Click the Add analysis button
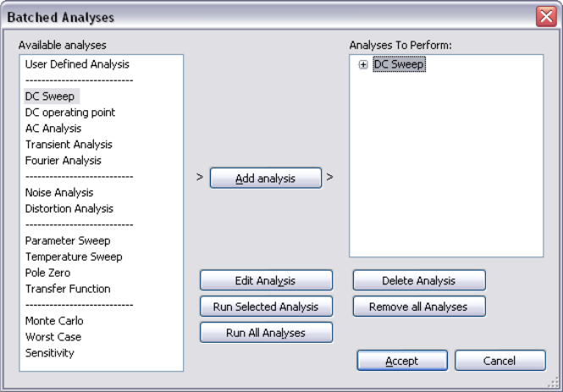The height and width of the screenshot is (392, 563). point(266,179)
